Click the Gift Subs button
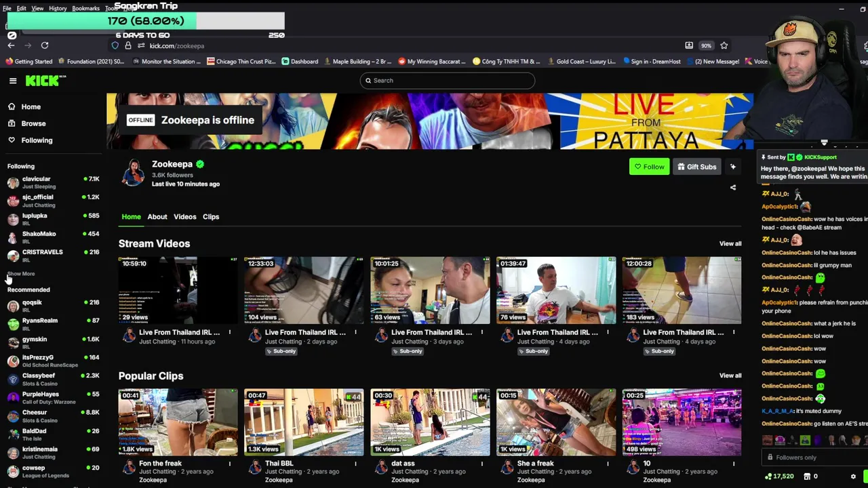 pos(697,167)
